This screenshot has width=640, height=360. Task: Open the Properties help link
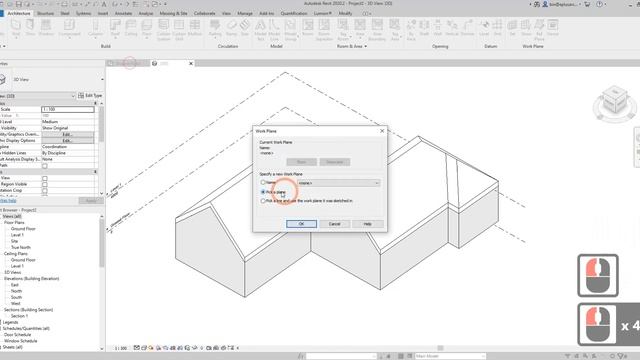(x=8, y=201)
